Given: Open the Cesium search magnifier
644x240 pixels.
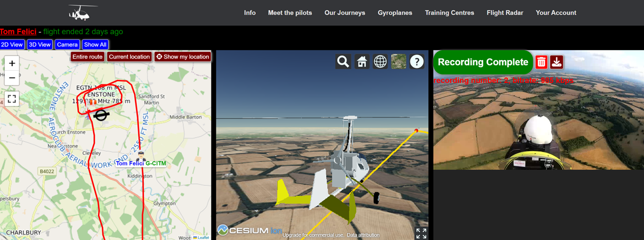Looking at the screenshot, I should (x=343, y=62).
